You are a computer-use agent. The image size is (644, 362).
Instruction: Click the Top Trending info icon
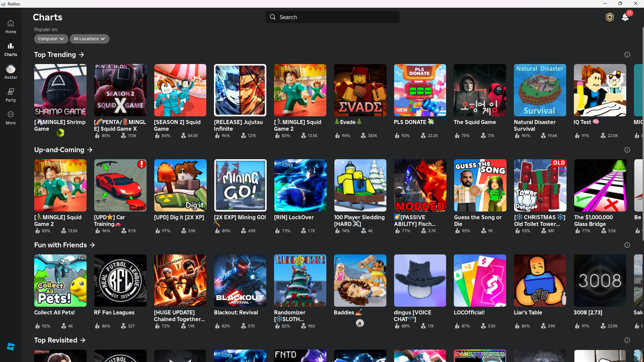pos(627,55)
